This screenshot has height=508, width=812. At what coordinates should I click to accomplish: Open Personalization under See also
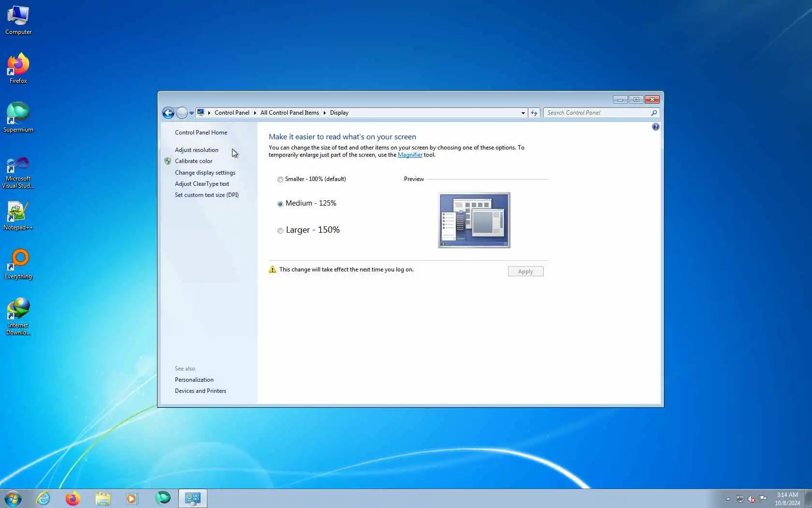194,380
